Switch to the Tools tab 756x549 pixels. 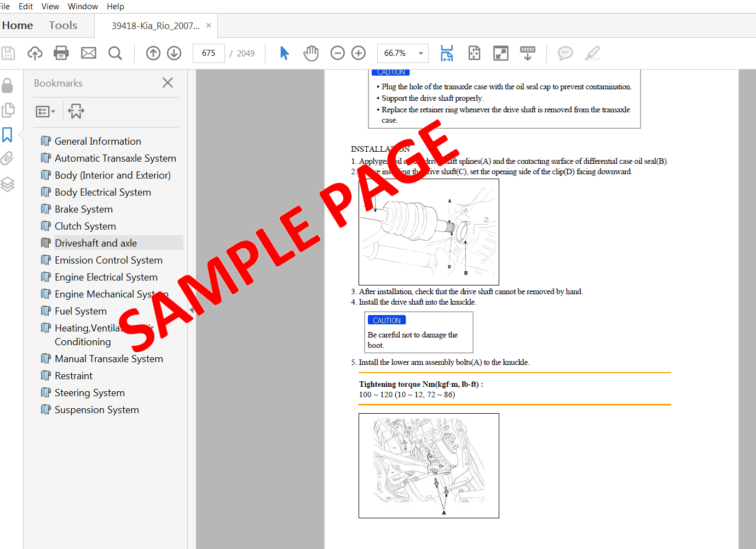(63, 25)
